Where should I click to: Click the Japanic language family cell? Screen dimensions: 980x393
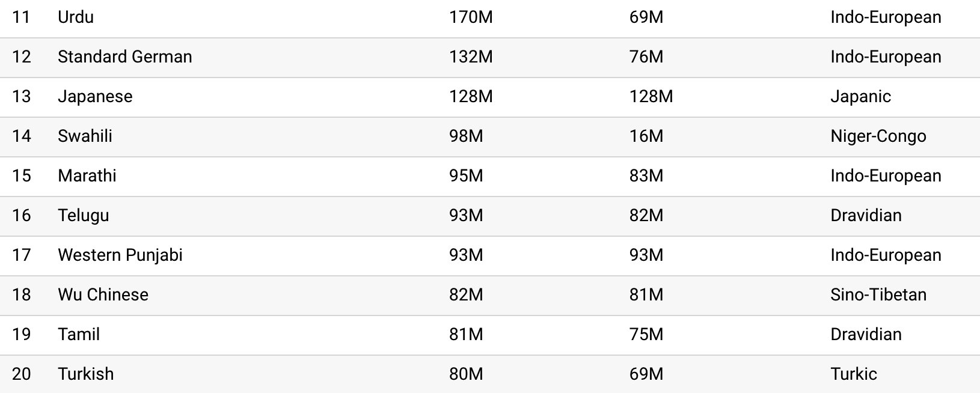tap(860, 97)
